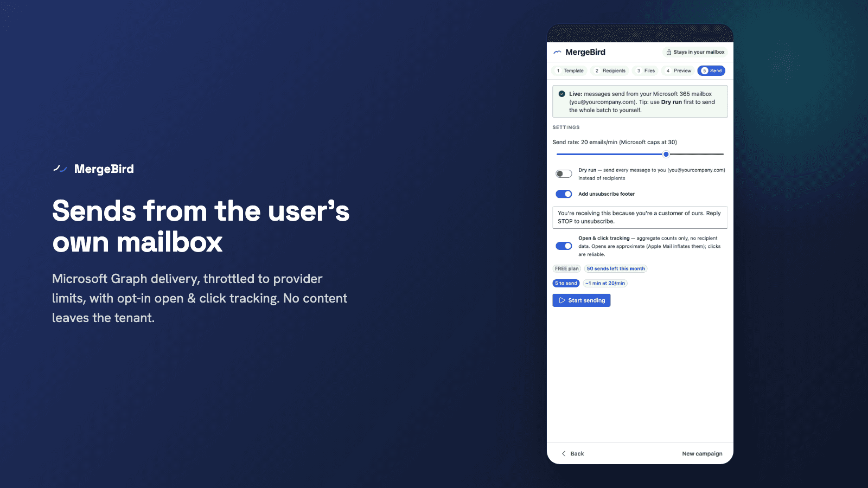Click the Stays in your mailbox badge
Viewport: 868px width, 488px height.
695,52
